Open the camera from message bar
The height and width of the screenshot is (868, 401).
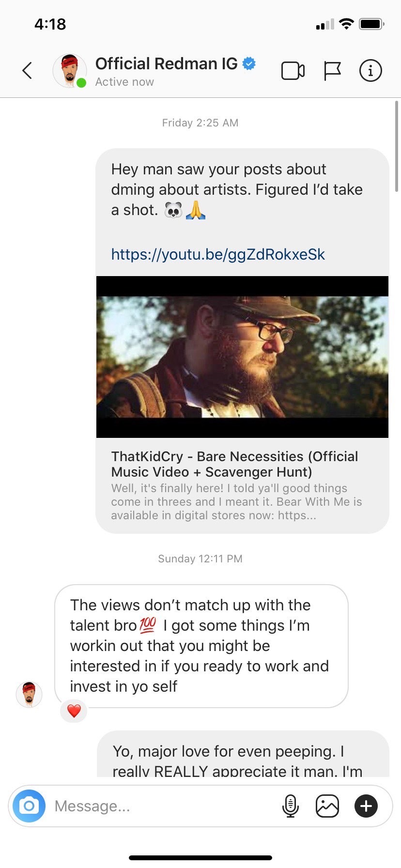[x=29, y=806]
